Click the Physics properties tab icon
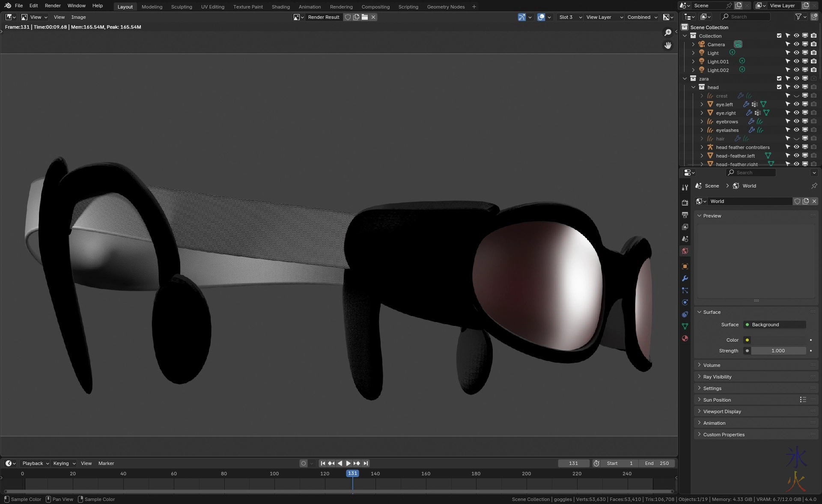The height and width of the screenshot is (504, 822). tap(685, 302)
